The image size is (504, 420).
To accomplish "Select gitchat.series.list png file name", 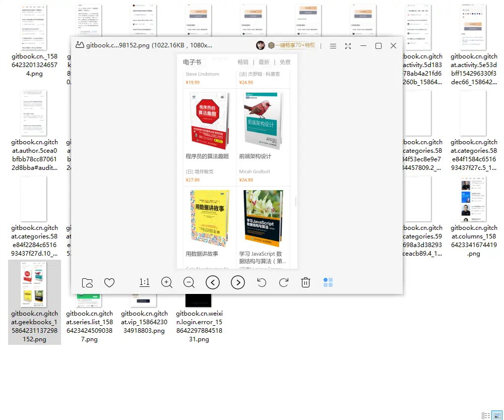I will pos(89,326).
